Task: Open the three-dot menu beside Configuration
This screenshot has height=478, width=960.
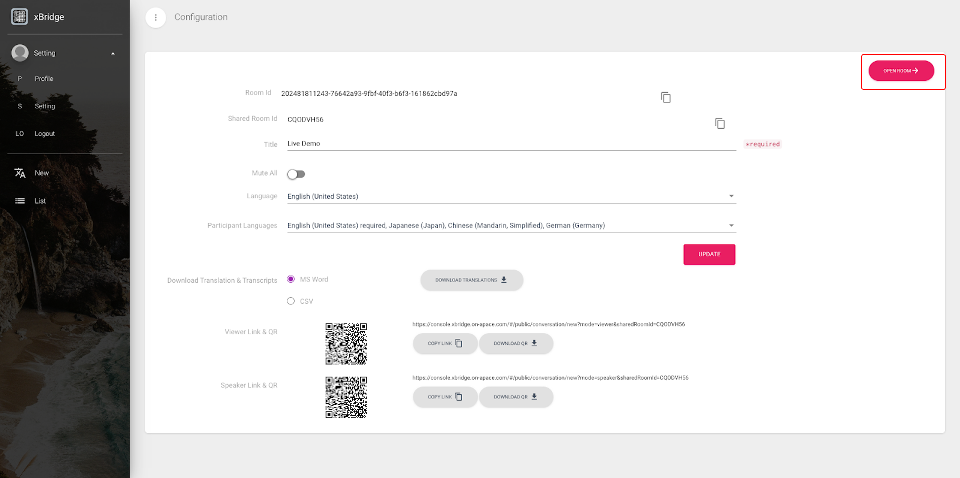Action: [156, 17]
